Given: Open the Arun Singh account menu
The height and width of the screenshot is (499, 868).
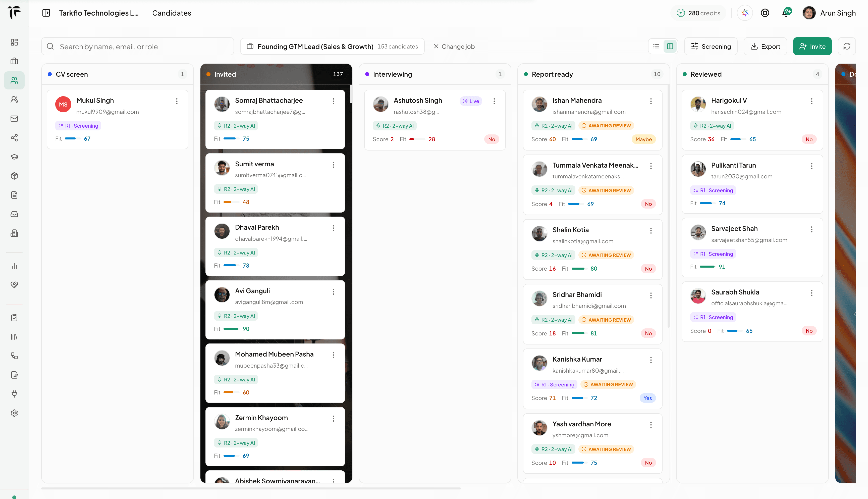Looking at the screenshot, I should pyautogui.click(x=829, y=13).
